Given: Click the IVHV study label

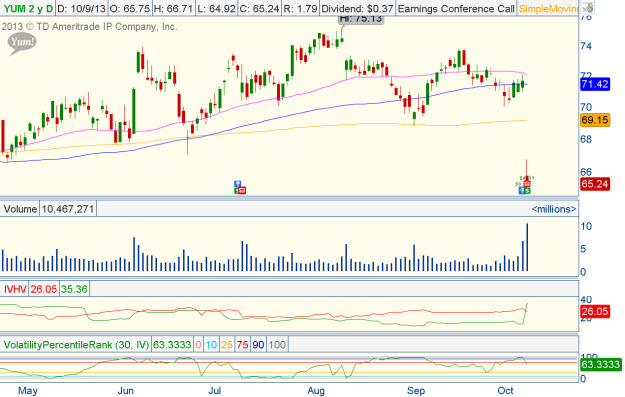Looking at the screenshot, I should coord(15,289).
